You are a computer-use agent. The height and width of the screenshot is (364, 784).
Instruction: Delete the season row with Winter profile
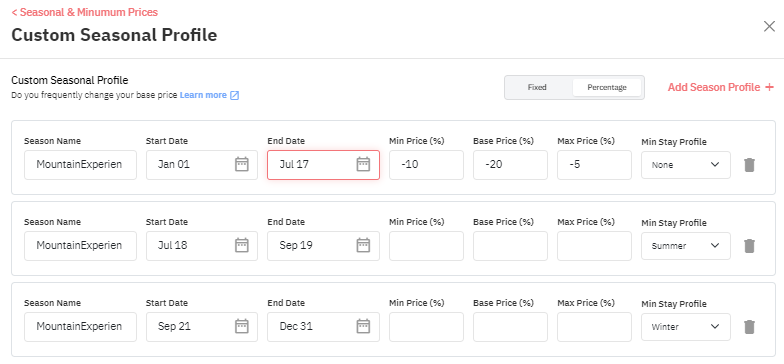[x=749, y=327]
